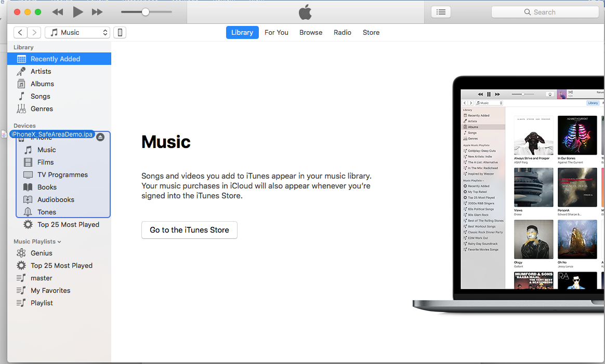Open Music under the iPhone device
The image size is (605, 364).
63,150
